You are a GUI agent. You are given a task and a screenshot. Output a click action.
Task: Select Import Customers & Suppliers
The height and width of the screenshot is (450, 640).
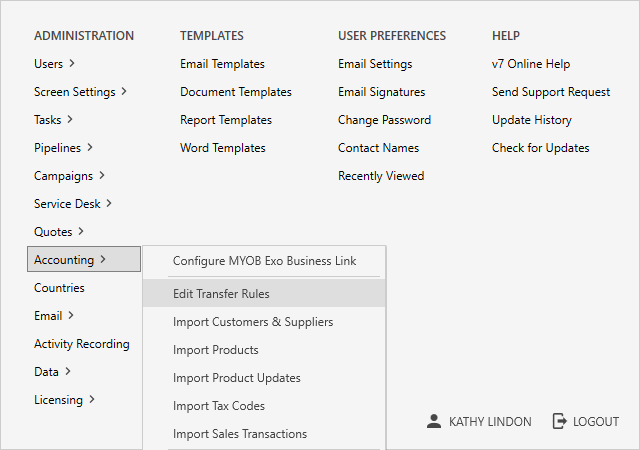click(253, 322)
